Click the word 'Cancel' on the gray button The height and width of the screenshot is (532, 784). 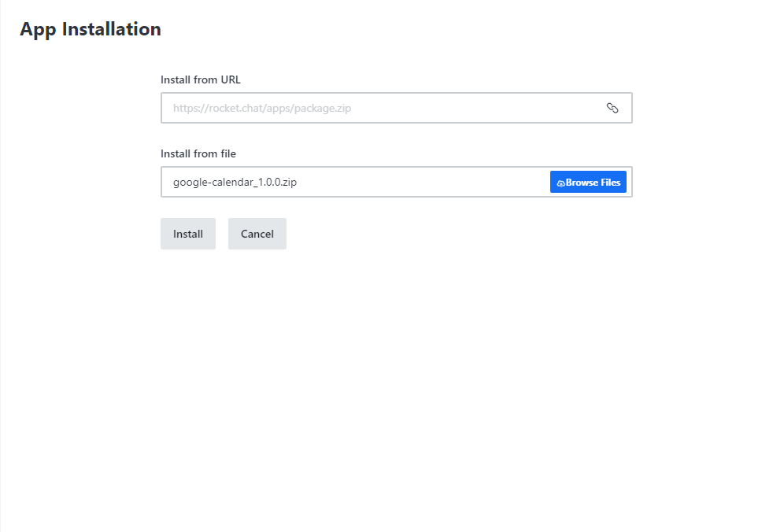[257, 234]
